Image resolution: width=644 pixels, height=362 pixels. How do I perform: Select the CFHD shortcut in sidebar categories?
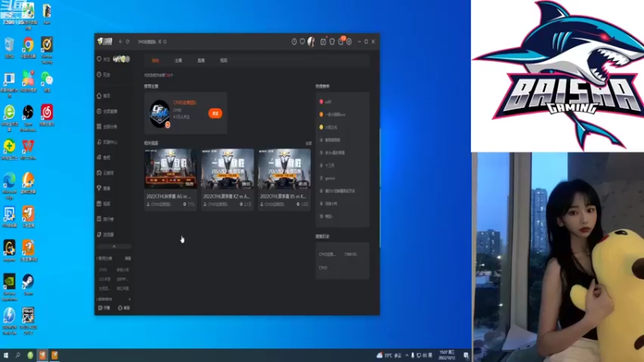[x=103, y=269]
